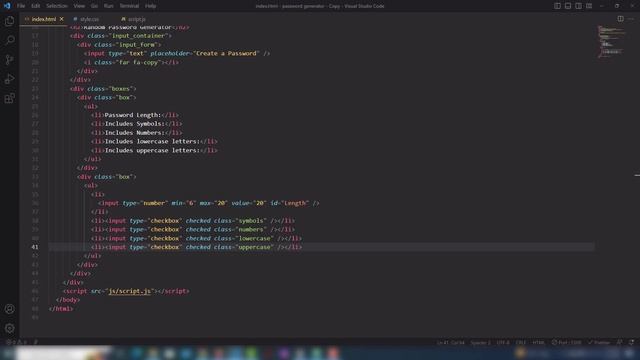Image resolution: width=640 pixels, height=360 pixels.
Task: Click the 'numbers' class value in code
Action: tap(251, 229)
